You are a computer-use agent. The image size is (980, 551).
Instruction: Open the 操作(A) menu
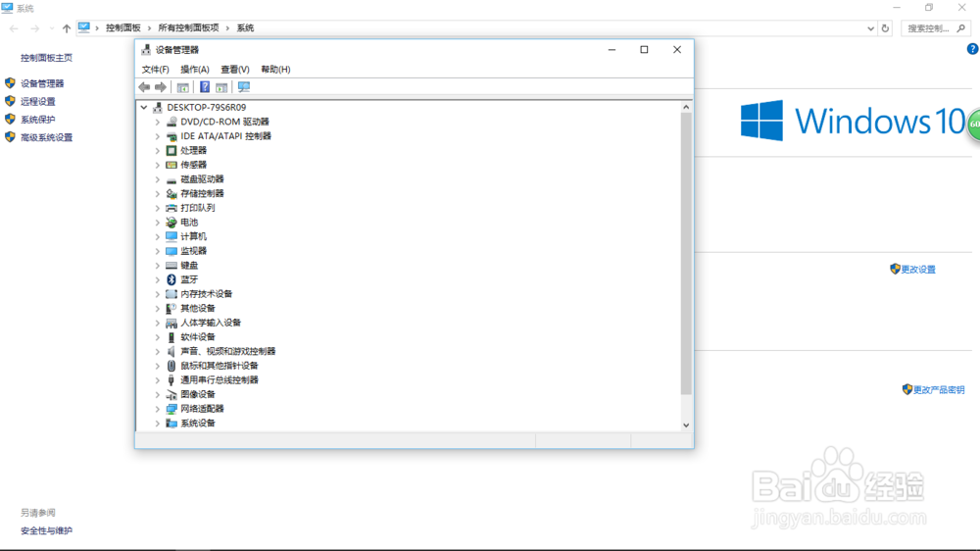194,70
